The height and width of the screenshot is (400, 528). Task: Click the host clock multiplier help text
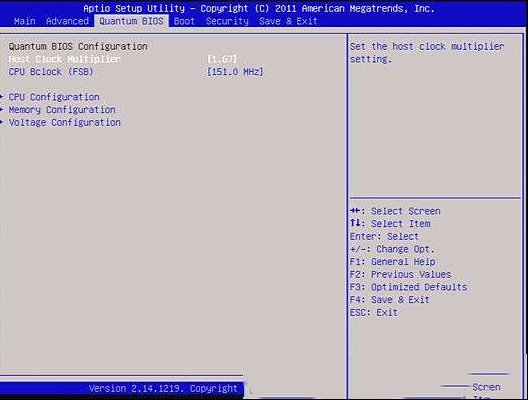[x=427, y=53]
